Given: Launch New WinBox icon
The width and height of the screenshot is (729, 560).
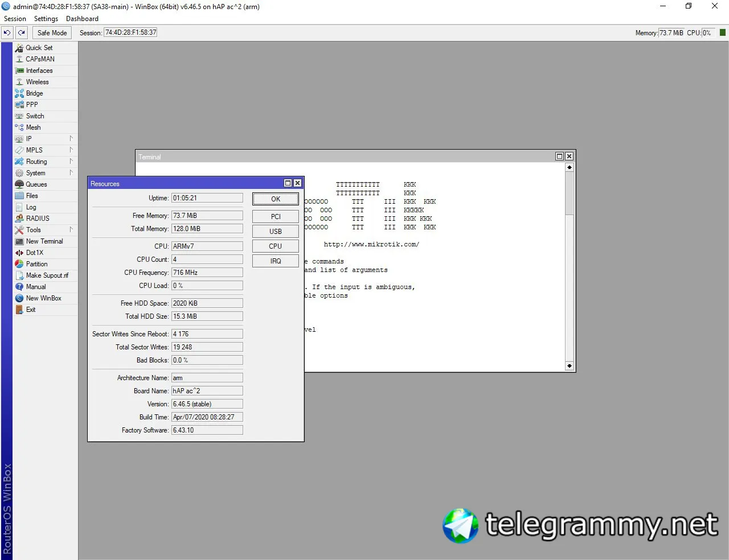Looking at the screenshot, I should (19, 298).
